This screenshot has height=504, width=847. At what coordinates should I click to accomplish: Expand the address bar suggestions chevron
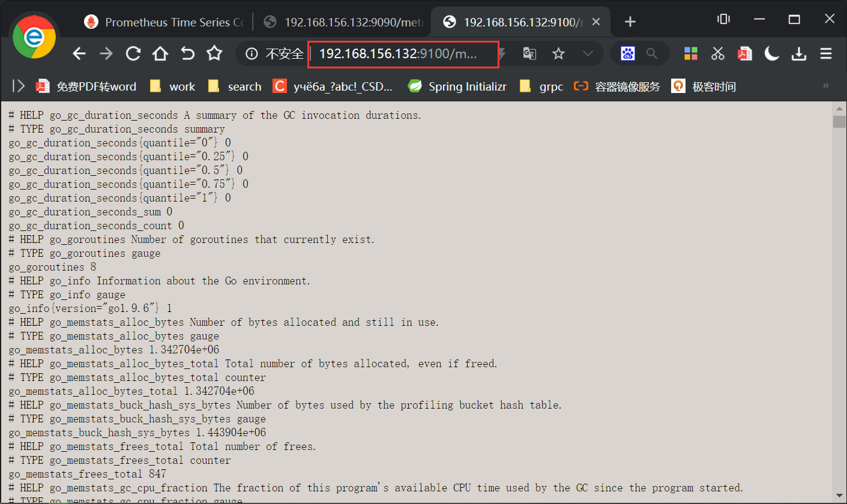point(587,53)
